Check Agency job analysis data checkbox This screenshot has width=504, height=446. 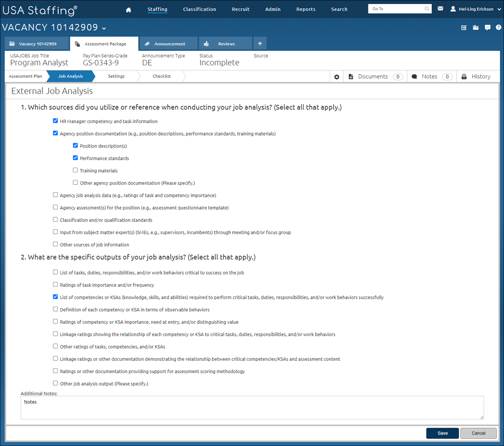coord(55,195)
